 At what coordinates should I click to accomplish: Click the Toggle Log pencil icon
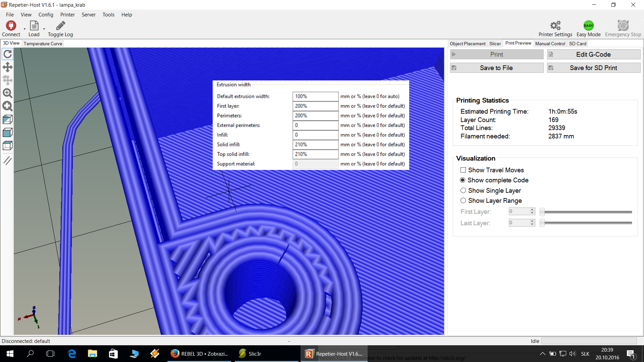pyautogui.click(x=60, y=26)
